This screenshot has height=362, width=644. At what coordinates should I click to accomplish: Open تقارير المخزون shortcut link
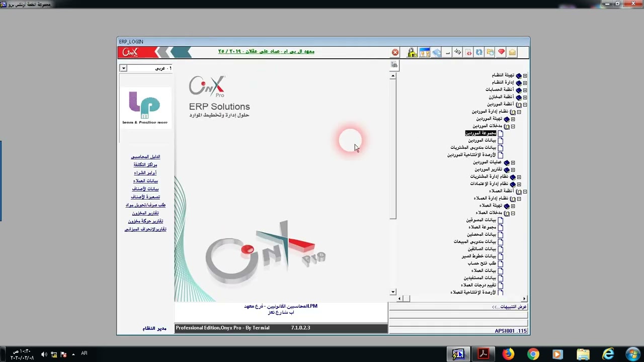click(x=145, y=213)
